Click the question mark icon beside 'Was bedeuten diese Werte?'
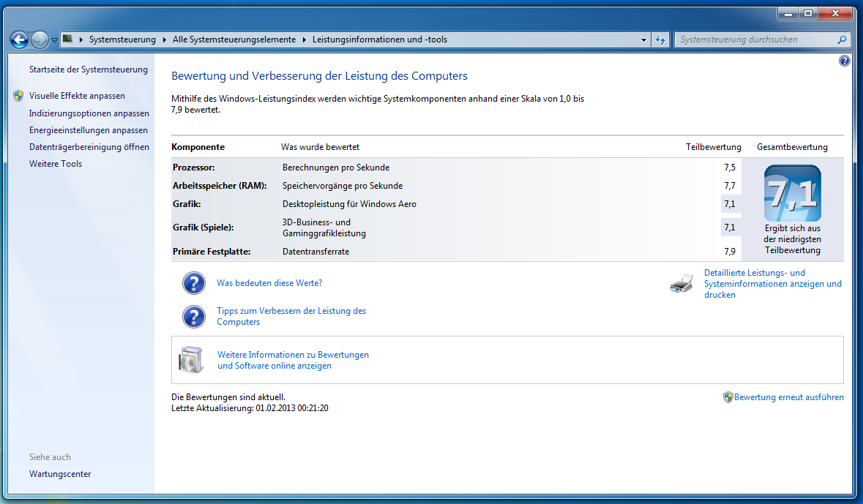The width and height of the screenshot is (863, 504). (193, 283)
